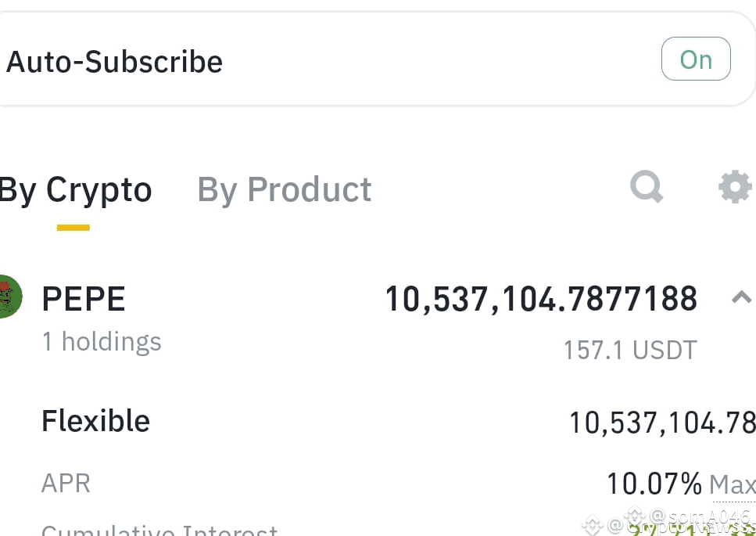Screen dimensions: 756x536
Task: Tap the PEPE total balance amount
Action: coord(542,299)
